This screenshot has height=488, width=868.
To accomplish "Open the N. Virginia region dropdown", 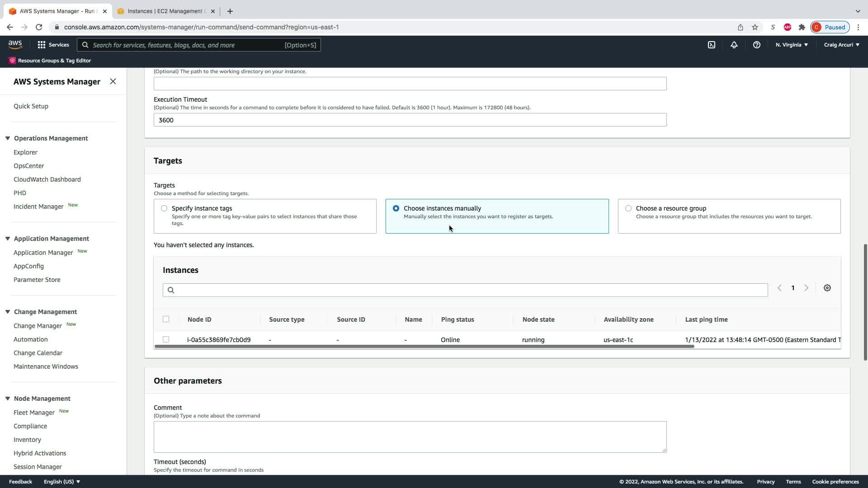I will 792,45.
